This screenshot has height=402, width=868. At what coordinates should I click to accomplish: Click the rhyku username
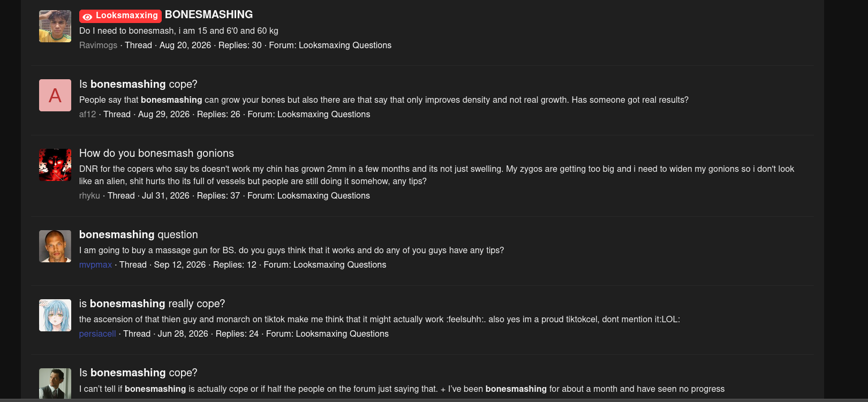tap(89, 195)
